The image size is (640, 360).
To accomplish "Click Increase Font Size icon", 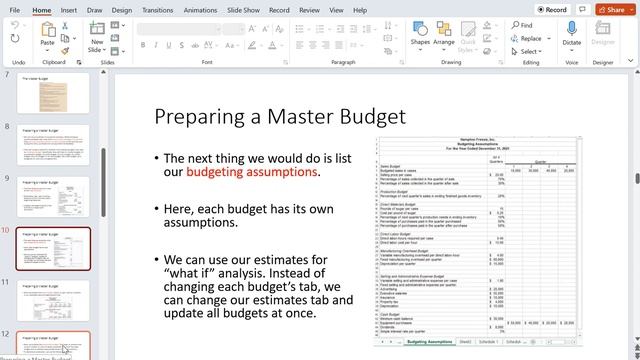I will pos(252,29).
